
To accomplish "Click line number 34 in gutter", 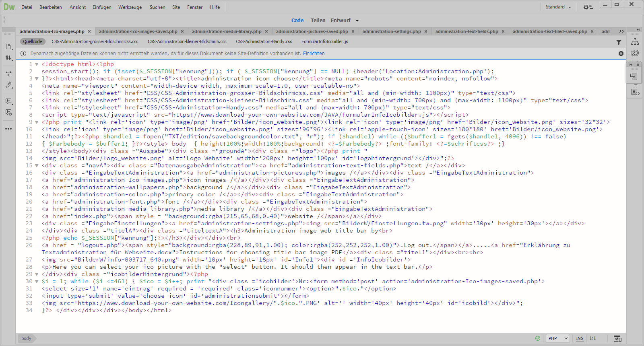I will (x=29, y=310).
